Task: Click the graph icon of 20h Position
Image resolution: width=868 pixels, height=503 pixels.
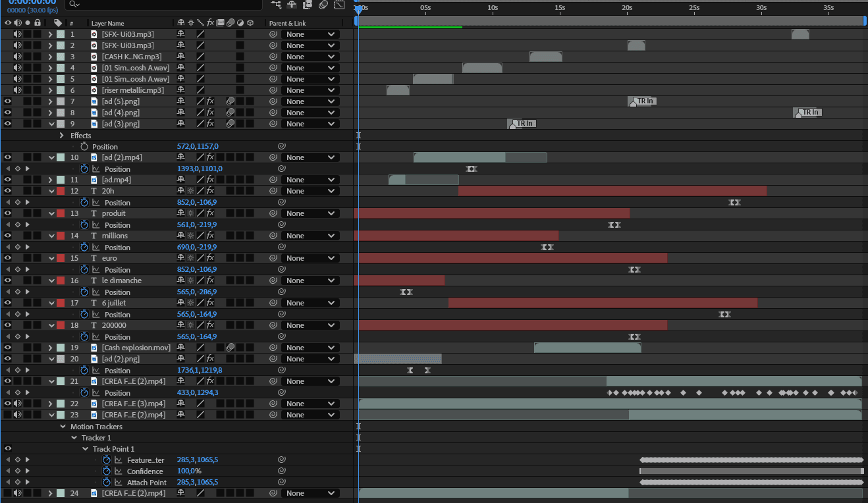Action: (x=95, y=202)
